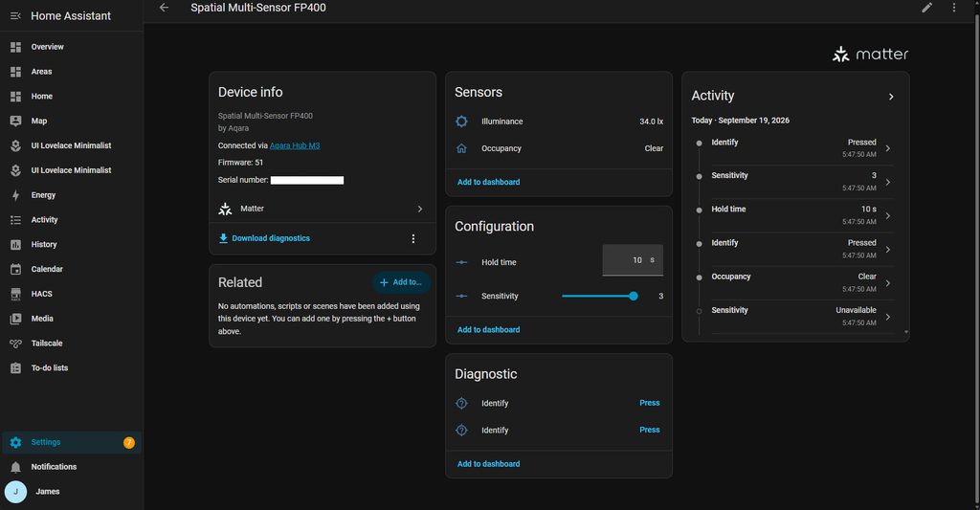Open the second Identify diagnostic icon
This screenshot has height=510, width=980.
point(461,430)
